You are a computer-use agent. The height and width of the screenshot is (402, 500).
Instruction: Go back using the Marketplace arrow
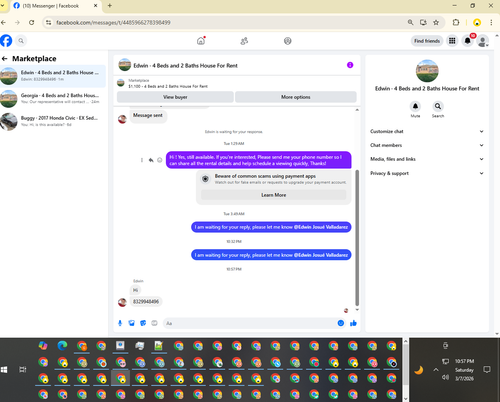click(x=5, y=59)
